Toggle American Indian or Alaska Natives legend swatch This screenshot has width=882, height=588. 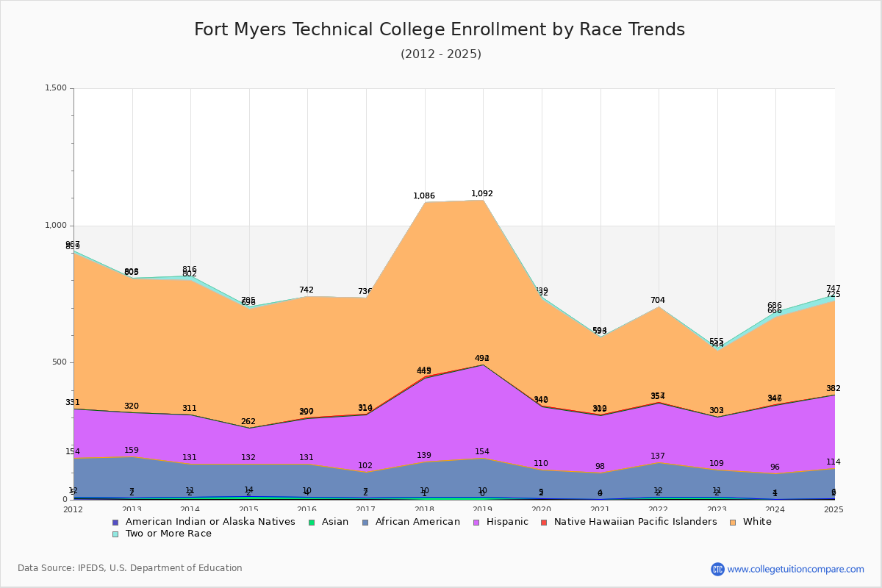click(x=115, y=522)
